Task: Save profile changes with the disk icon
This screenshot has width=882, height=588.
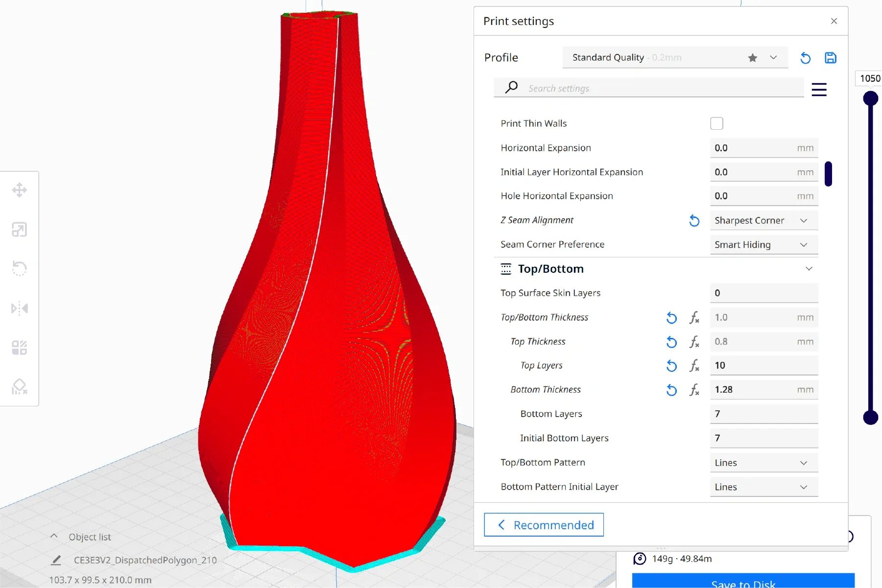Action: [x=831, y=58]
